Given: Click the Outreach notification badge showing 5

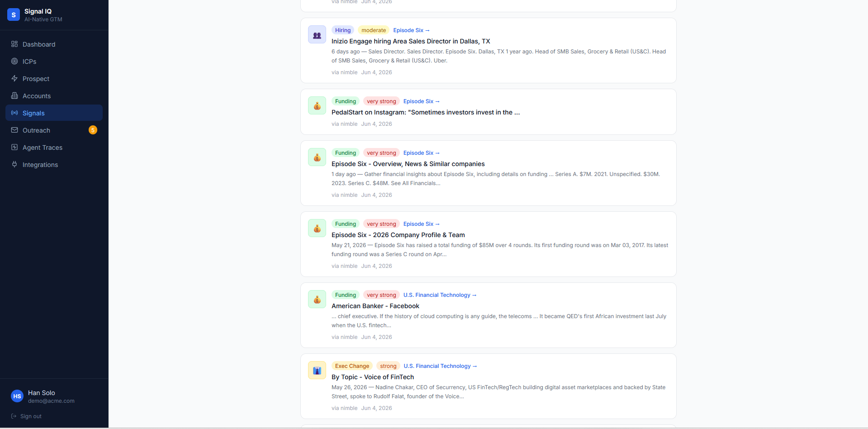Looking at the screenshot, I should click(x=93, y=130).
